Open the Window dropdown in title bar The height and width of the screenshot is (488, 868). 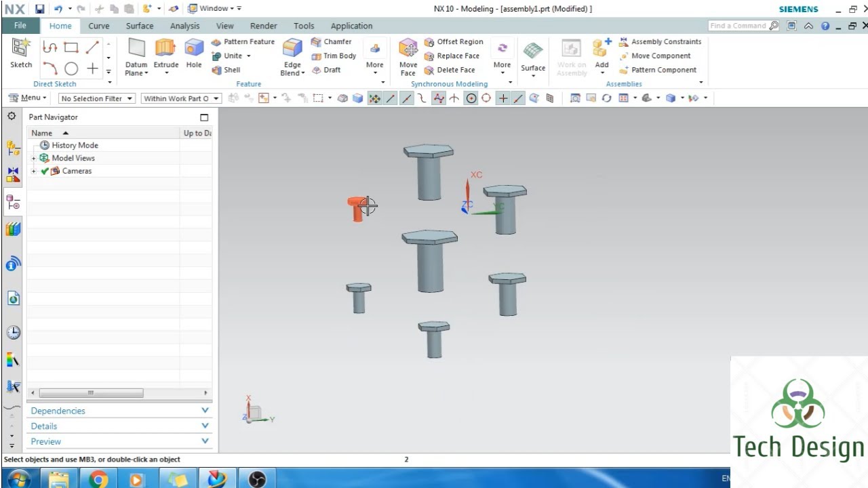point(213,8)
